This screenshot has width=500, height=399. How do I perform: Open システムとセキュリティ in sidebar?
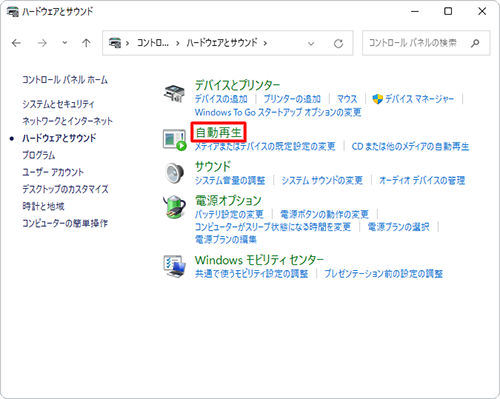[58, 104]
